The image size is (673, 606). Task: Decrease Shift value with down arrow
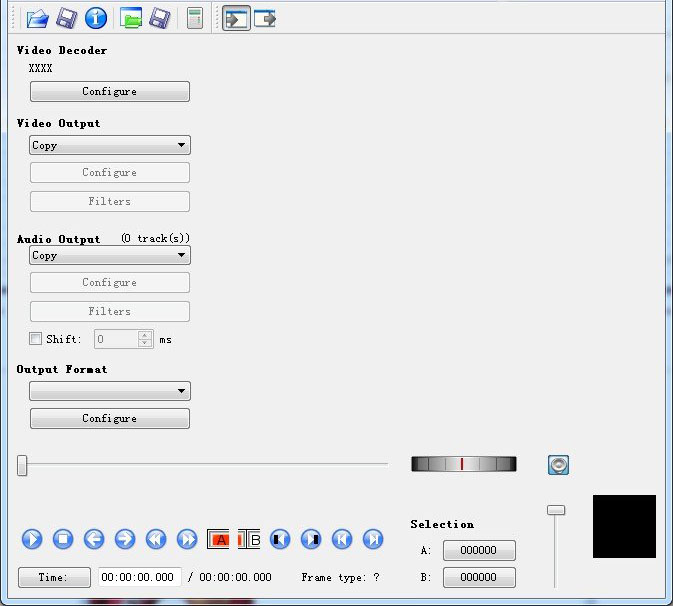[145, 343]
